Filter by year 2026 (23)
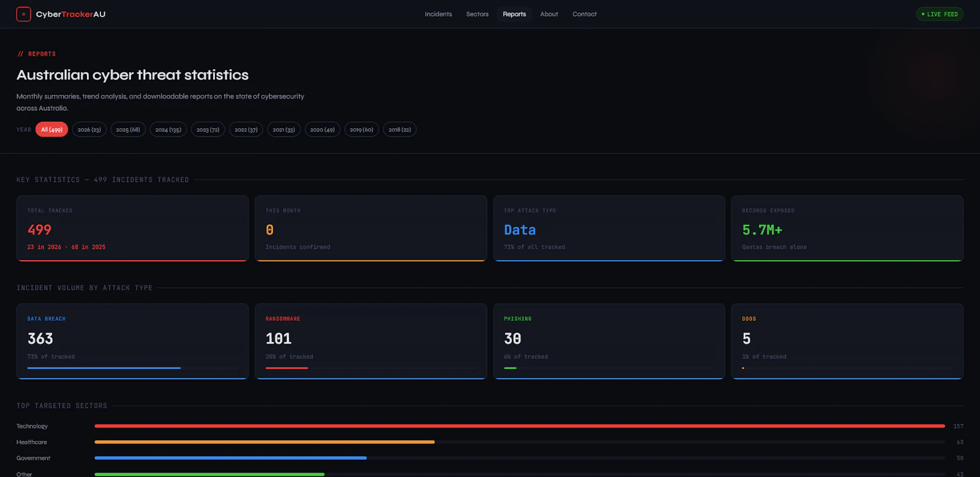The image size is (980, 477). click(x=89, y=130)
